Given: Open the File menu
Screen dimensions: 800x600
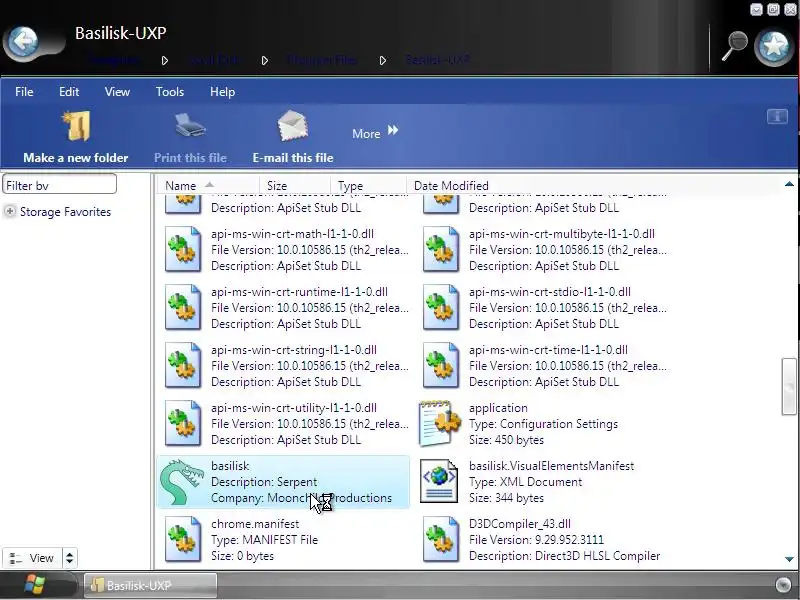Looking at the screenshot, I should click(x=24, y=92).
